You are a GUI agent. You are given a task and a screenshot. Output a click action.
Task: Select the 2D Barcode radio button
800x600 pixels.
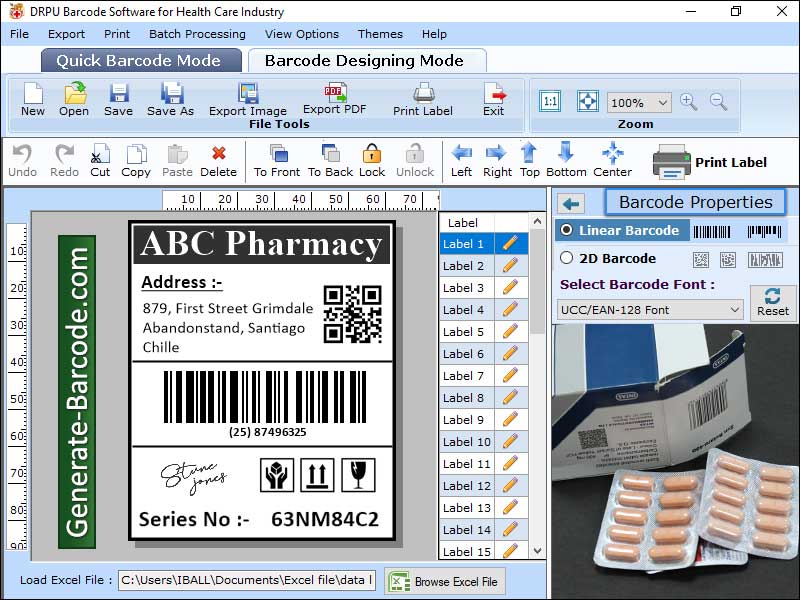pos(567,258)
